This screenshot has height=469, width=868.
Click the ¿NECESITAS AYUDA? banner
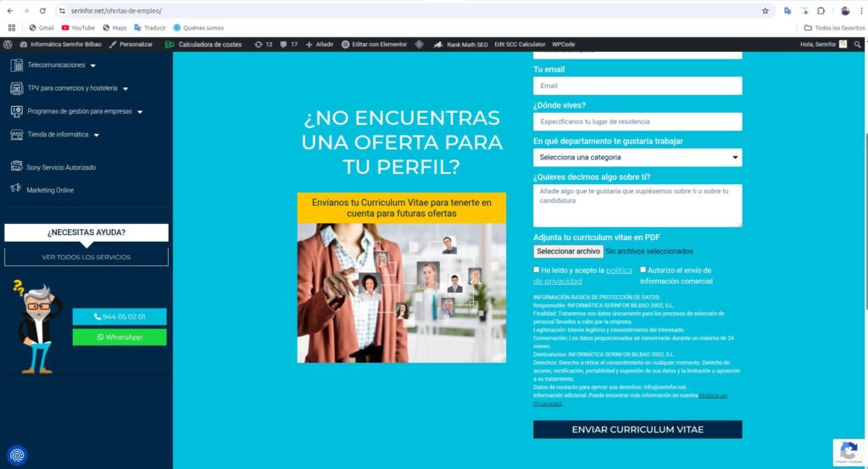tap(86, 232)
